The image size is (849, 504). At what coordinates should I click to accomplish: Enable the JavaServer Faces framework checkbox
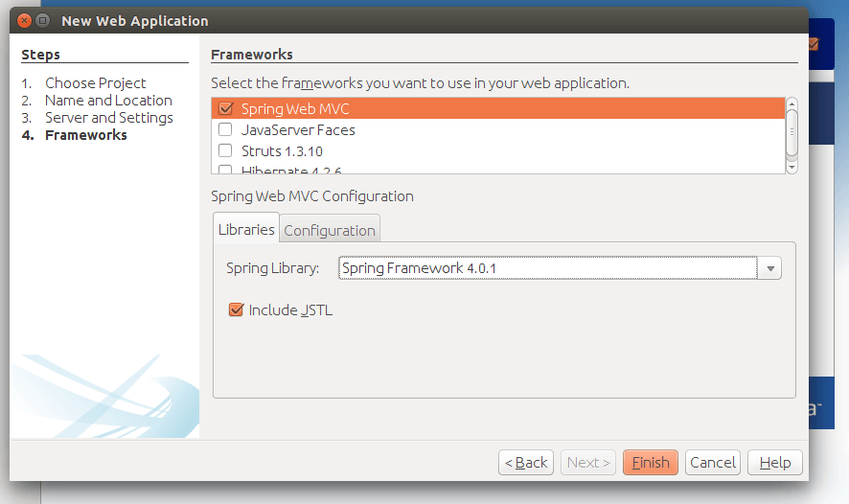(x=226, y=129)
